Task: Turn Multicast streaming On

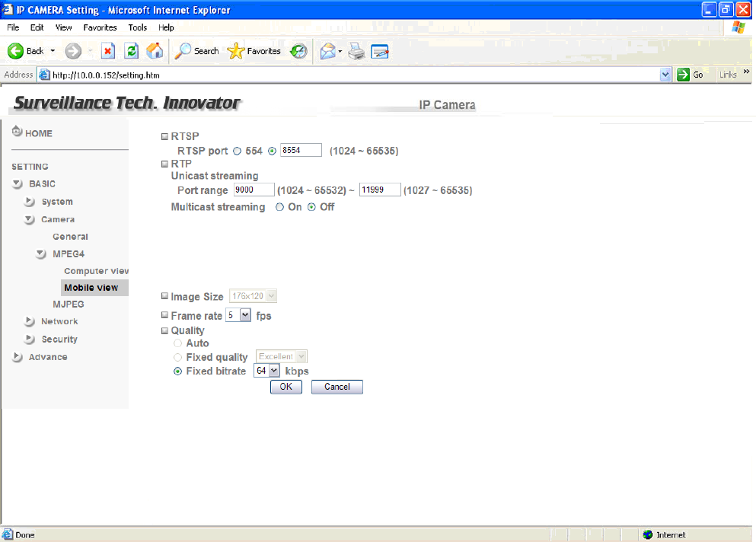Action: click(x=279, y=207)
